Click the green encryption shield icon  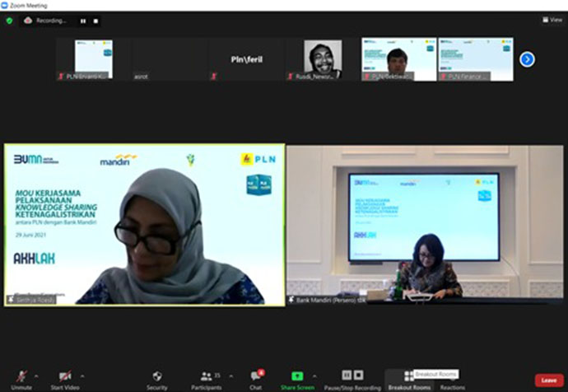[9, 21]
